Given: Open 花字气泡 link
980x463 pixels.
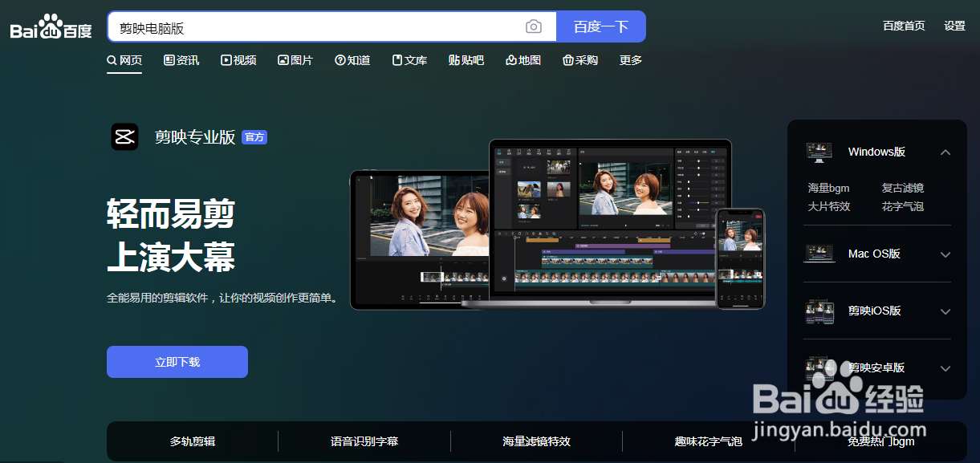Looking at the screenshot, I should click(x=903, y=206).
